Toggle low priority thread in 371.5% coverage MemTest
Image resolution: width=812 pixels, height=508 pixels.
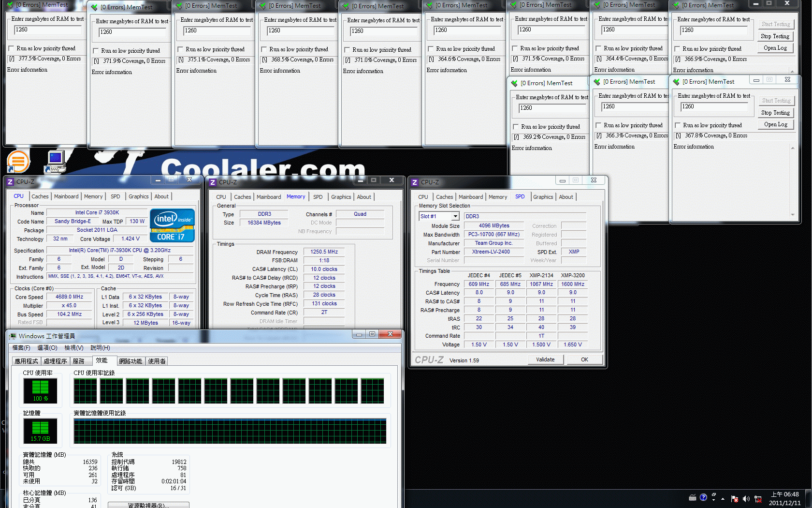515,48
